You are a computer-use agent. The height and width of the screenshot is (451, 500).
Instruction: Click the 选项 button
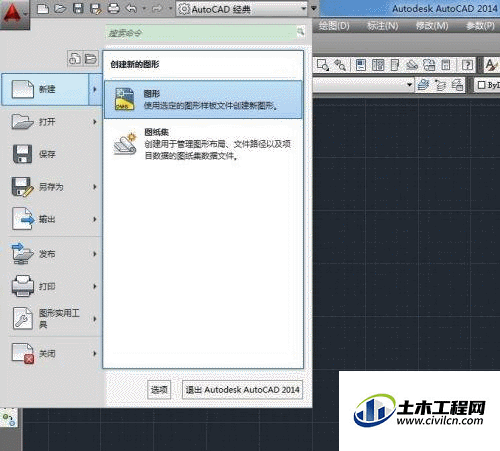point(159,390)
